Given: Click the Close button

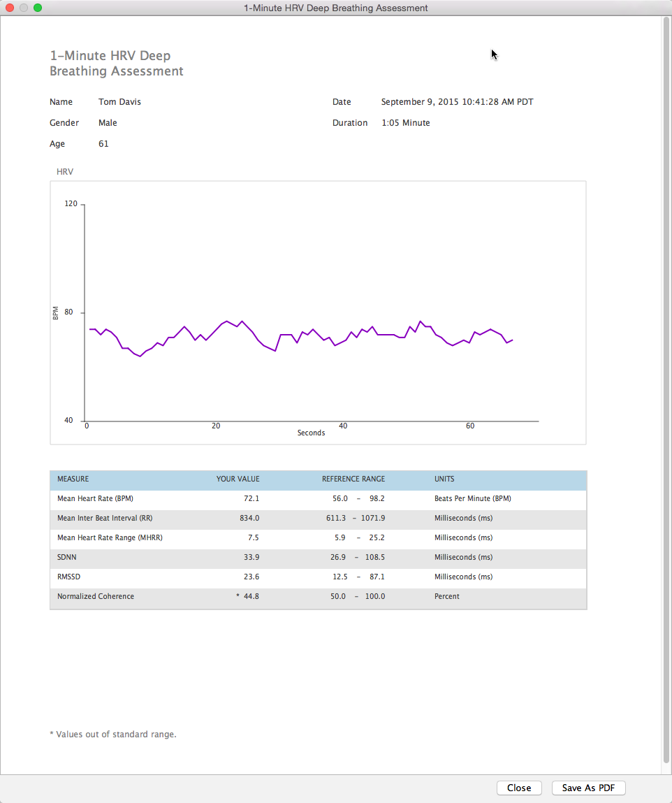Looking at the screenshot, I should click(x=519, y=788).
